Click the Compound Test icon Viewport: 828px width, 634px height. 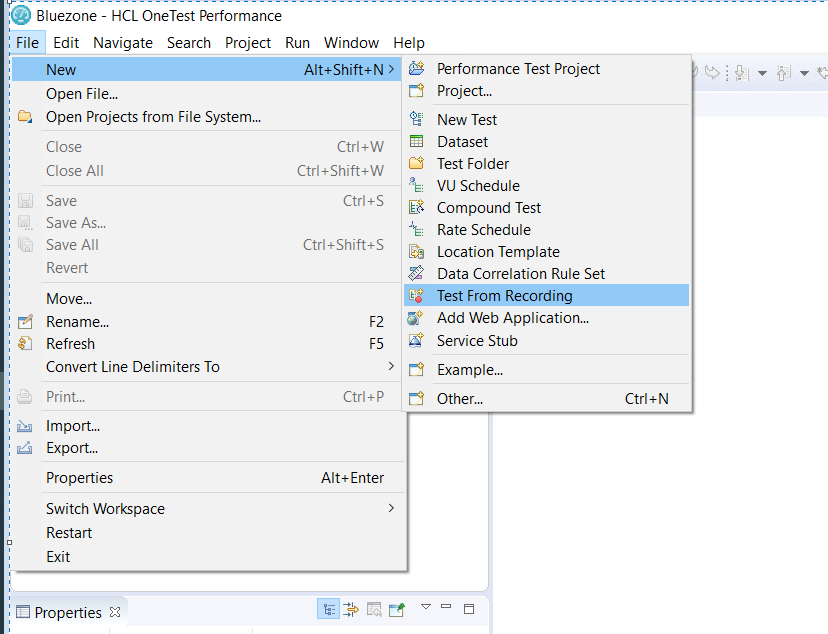click(417, 208)
